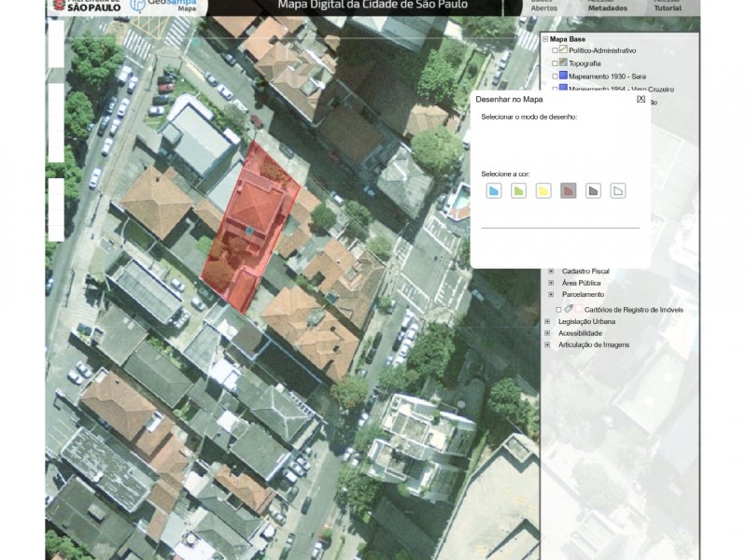Viewport: 747px width, 560px height.
Task: Select the red-brown drawing color
Action: (568, 191)
